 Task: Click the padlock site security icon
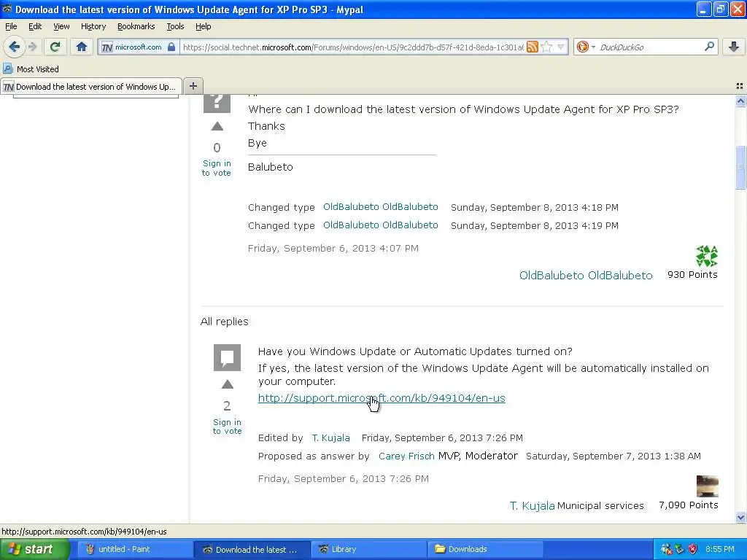click(x=171, y=47)
